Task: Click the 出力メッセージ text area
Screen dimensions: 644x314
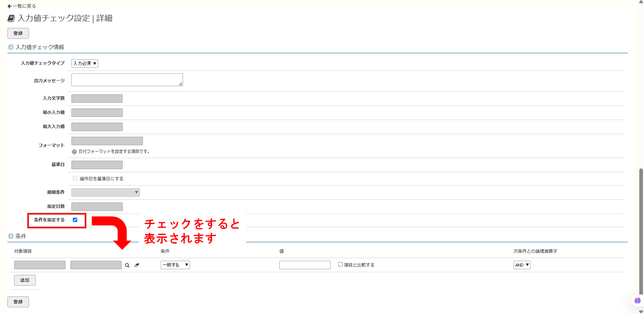Action: [x=127, y=80]
